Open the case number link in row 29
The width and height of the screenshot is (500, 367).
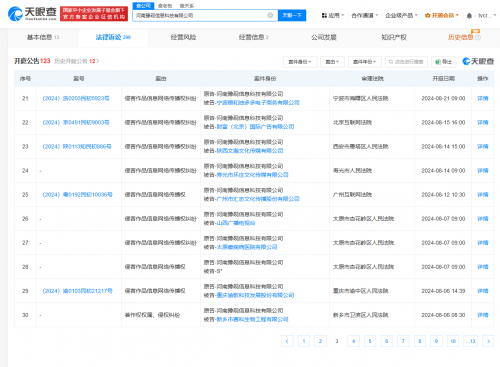tap(78, 291)
